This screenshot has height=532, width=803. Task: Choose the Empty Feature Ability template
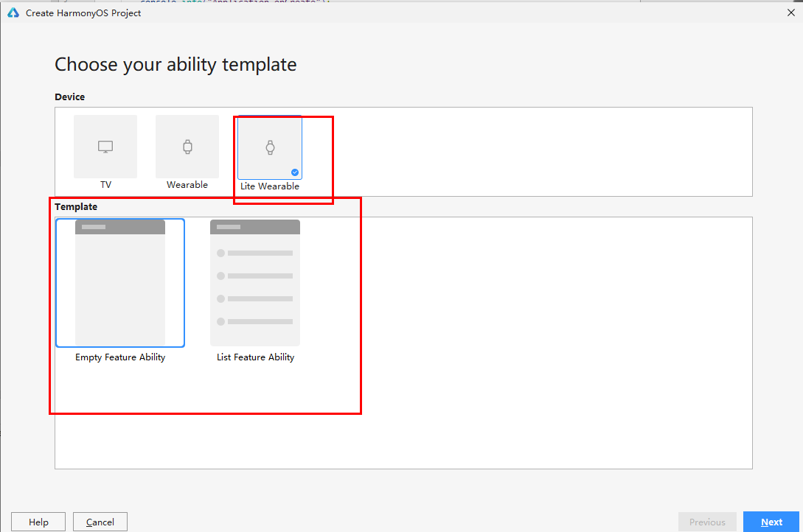pos(120,283)
